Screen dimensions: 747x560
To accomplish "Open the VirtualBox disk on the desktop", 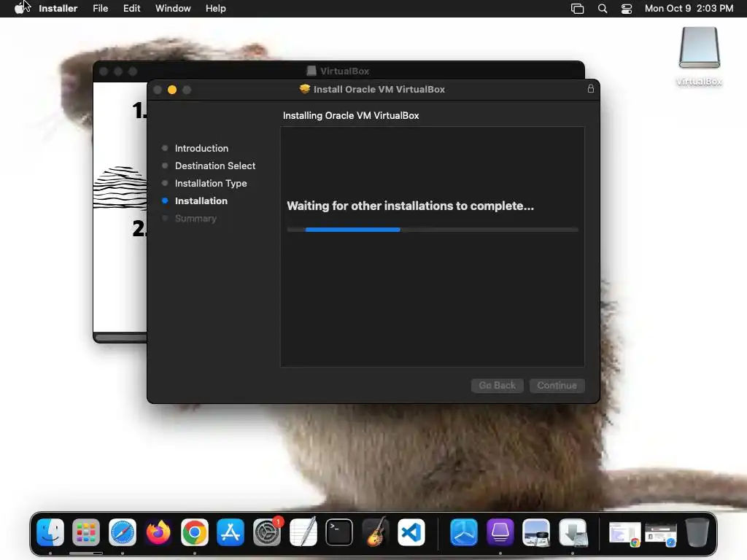I will click(699, 56).
